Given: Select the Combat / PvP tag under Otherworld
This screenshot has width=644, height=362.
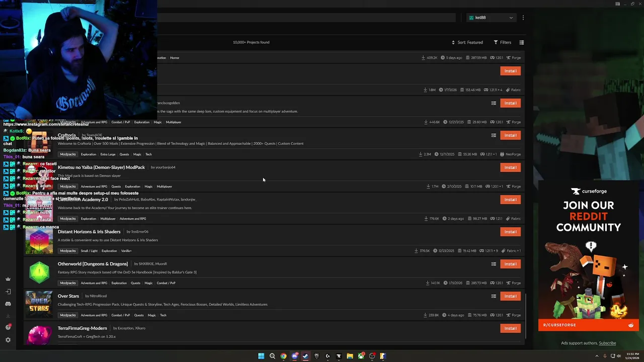Looking at the screenshot, I should (x=166, y=283).
